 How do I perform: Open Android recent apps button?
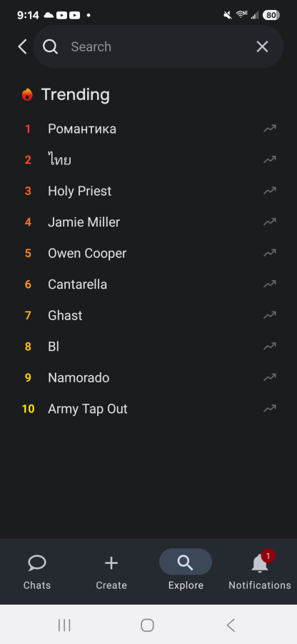click(x=64, y=625)
